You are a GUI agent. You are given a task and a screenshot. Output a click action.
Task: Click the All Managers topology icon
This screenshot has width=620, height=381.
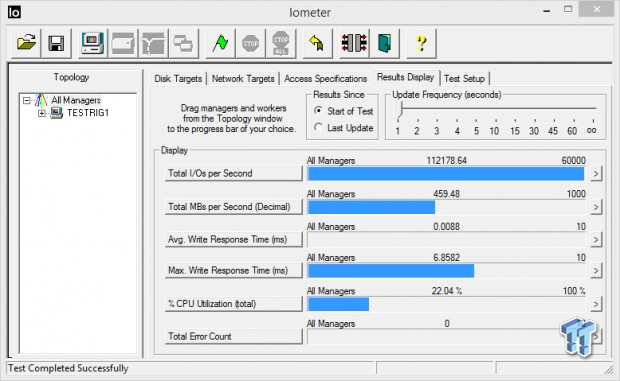point(41,100)
